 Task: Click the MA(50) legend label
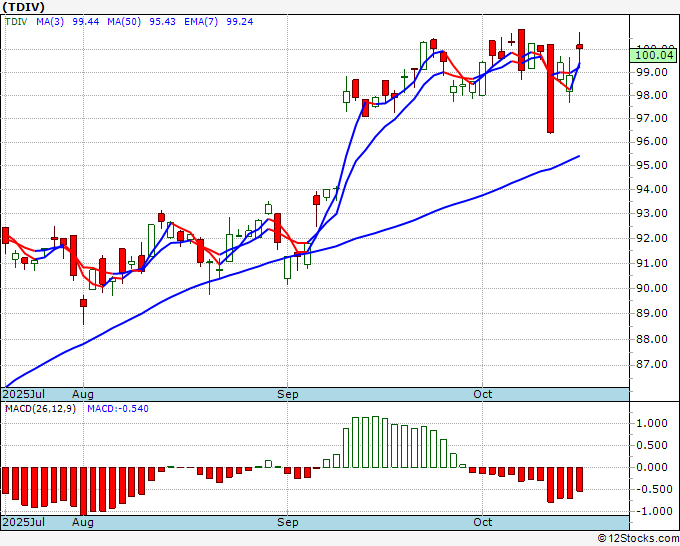pyautogui.click(x=124, y=22)
